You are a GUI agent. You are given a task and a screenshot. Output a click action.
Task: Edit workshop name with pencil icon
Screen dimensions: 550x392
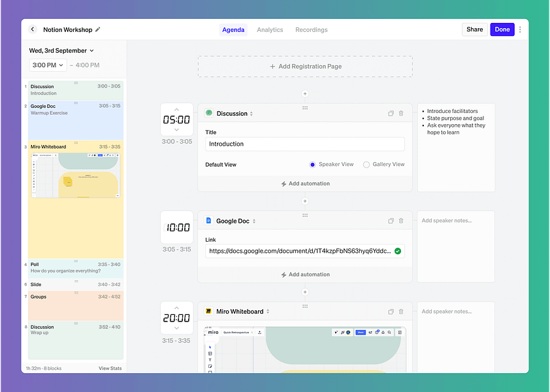98,29
